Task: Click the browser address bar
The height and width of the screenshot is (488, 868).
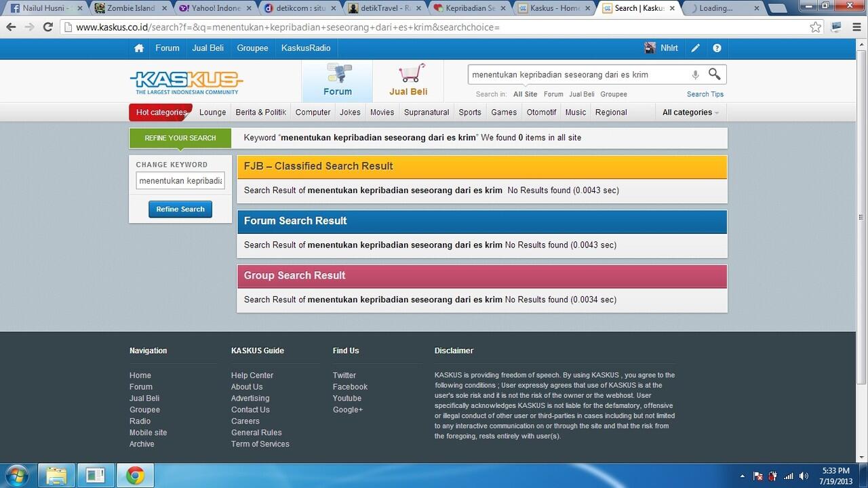Action: pyautogui.click(x=441, y=27)
